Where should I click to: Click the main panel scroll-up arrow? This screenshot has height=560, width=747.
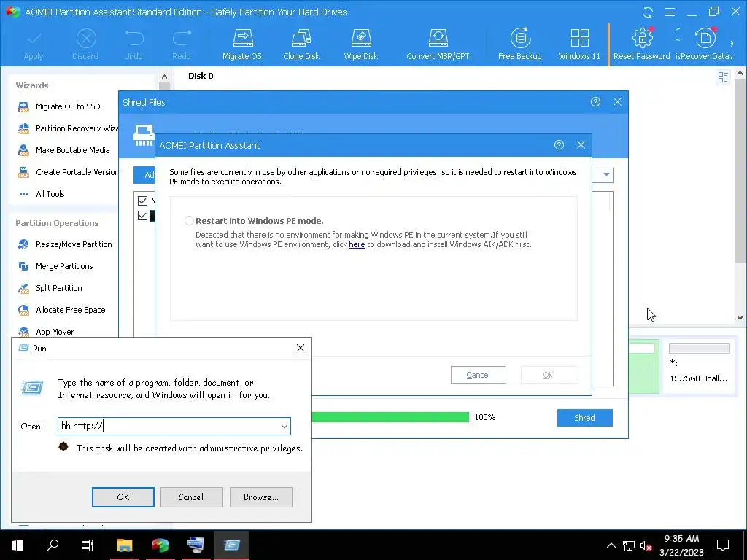740,74
